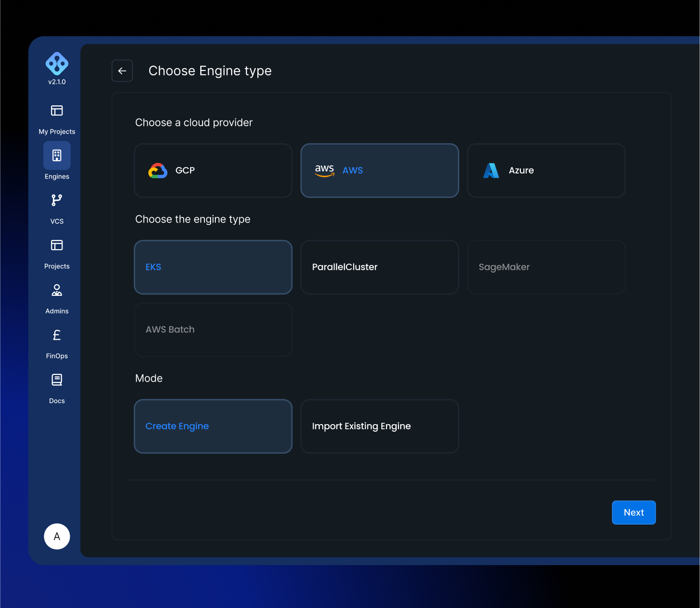The image size is (700, 608).
Task: Choose SageMaker engine type
Action: [x=546, y=267]
